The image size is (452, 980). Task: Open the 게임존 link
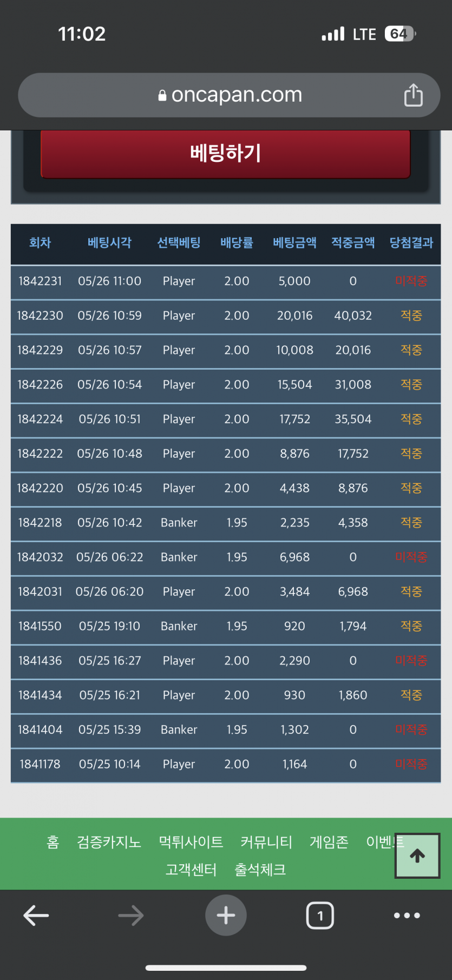point(329,842)
